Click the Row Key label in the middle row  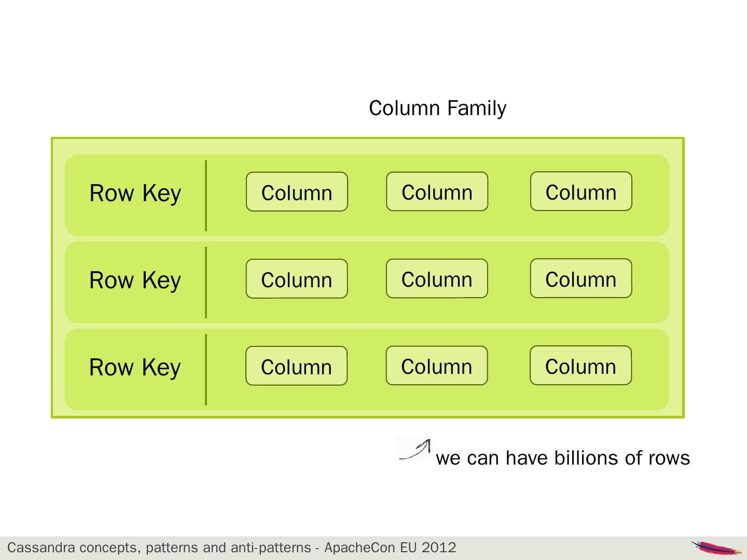point(135,281)
